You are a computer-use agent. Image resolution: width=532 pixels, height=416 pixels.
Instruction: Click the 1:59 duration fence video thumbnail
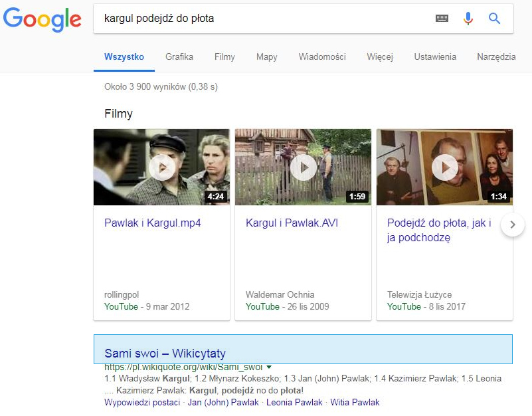(304, 167)
